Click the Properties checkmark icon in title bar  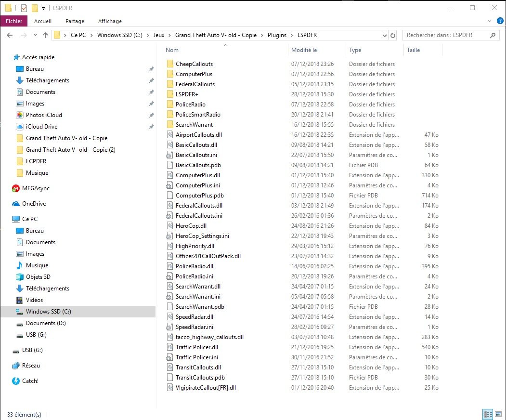point(24,8)
